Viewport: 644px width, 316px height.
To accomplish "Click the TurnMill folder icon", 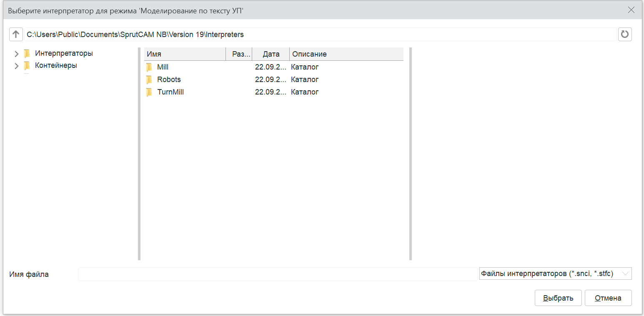I will [149, 92].
